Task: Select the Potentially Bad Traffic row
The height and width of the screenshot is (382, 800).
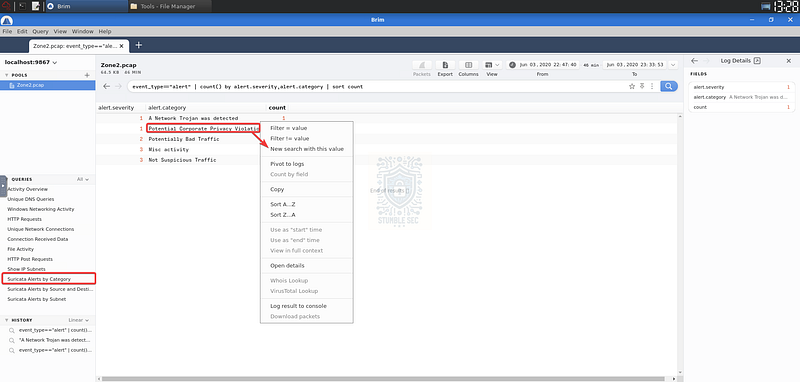Action: 388,139
